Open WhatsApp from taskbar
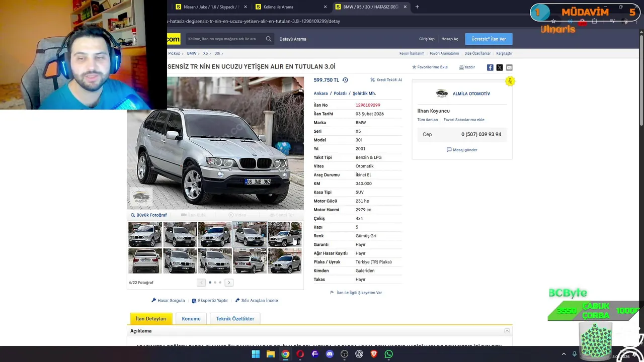 [388, 354]
